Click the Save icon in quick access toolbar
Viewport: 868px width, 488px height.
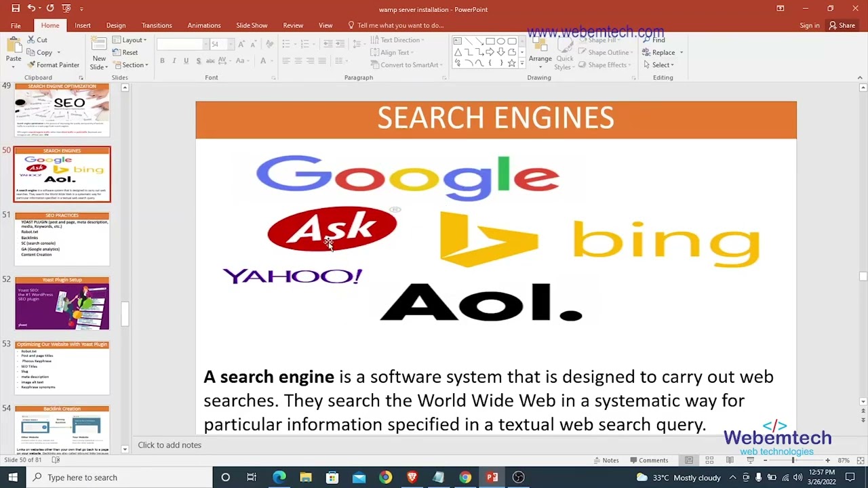coord(15,9)
